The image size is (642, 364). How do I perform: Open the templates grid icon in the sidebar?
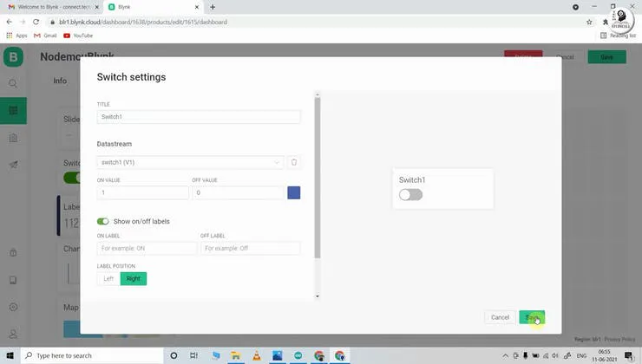click(13, 110)
